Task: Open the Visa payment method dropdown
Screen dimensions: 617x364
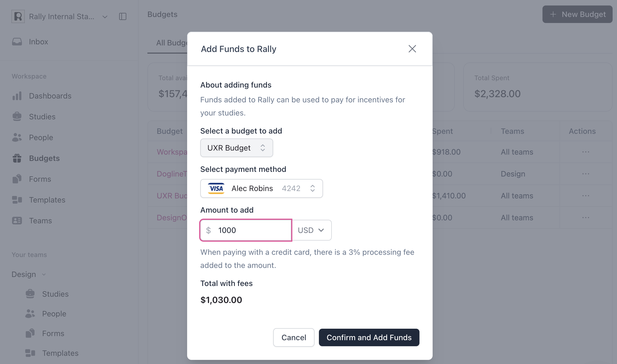Action: pyautogui.click(x=261, y=188)
